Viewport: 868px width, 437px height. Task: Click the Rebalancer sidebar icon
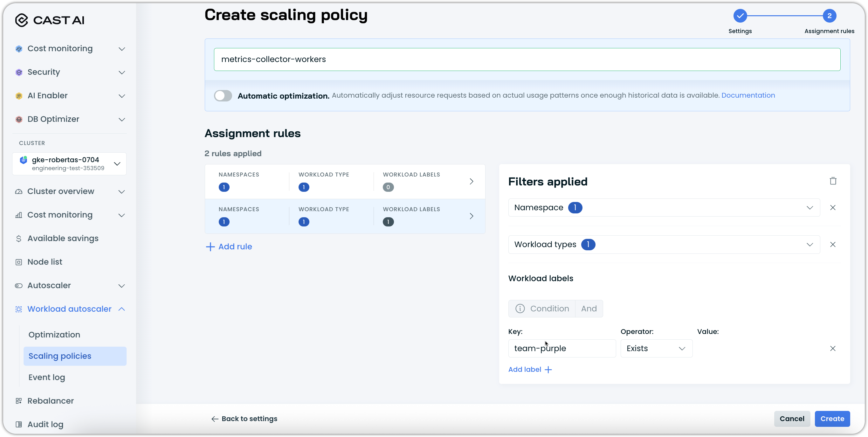tap(19, 401)
